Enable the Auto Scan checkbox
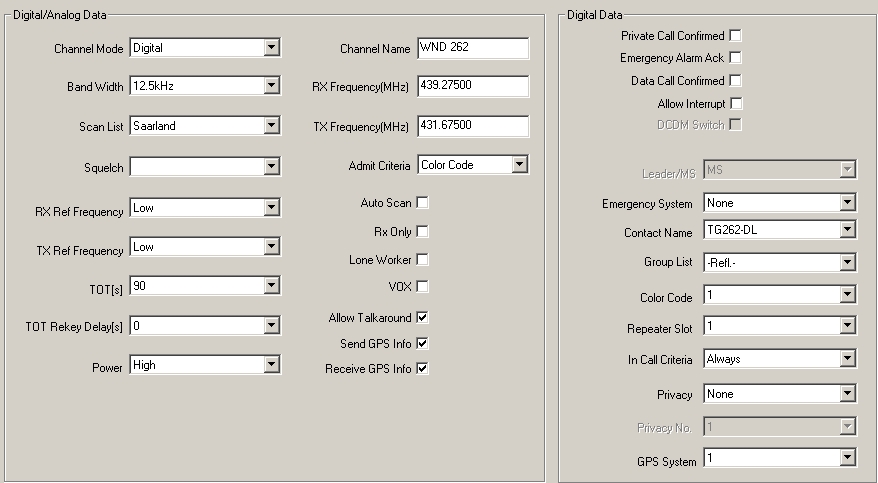Viewport: 878px width, 483px height. 423,203
